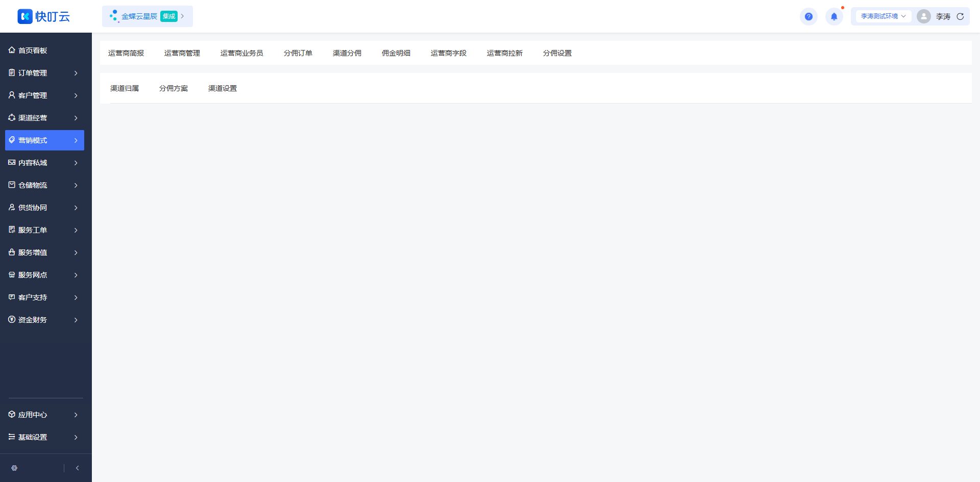Switch to the 分佣设置 tab

coord(557,53)
